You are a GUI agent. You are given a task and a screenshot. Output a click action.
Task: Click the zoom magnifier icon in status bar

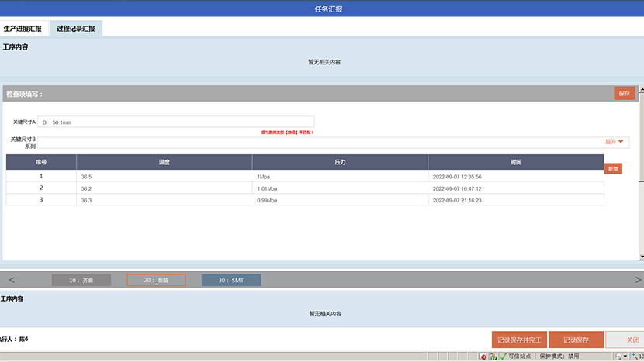point(634,357)
